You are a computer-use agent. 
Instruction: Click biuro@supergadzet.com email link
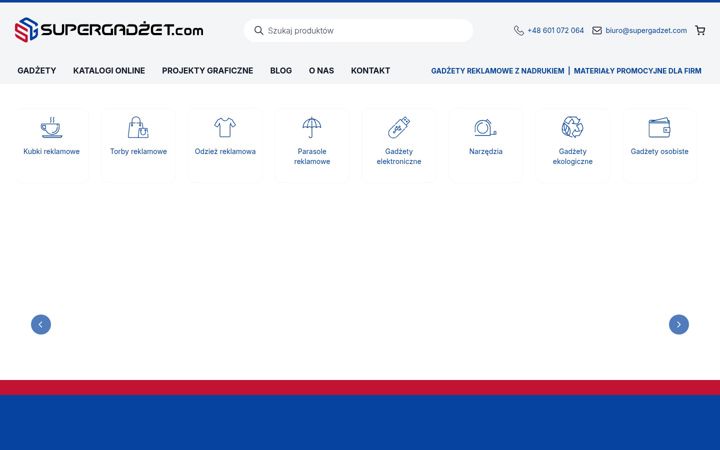click(x=646, y=31)
